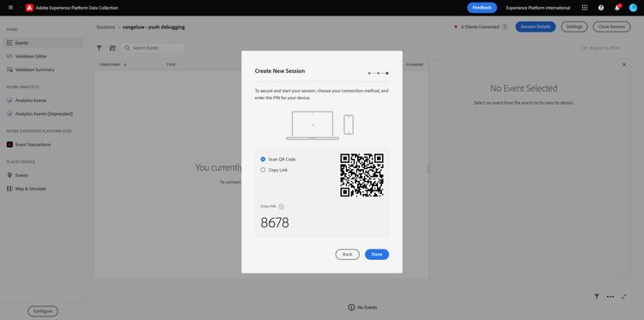Image resolution: width=644 pixels, height=320 pixels.
Task: Click the Export to JSON icon
Action: click(x=584, y=48)
